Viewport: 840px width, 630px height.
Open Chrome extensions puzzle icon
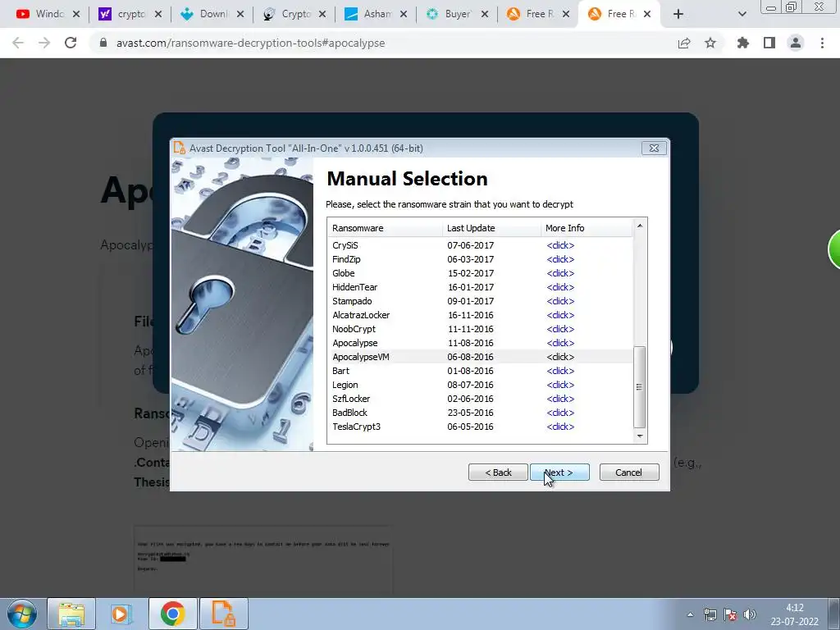742,43
